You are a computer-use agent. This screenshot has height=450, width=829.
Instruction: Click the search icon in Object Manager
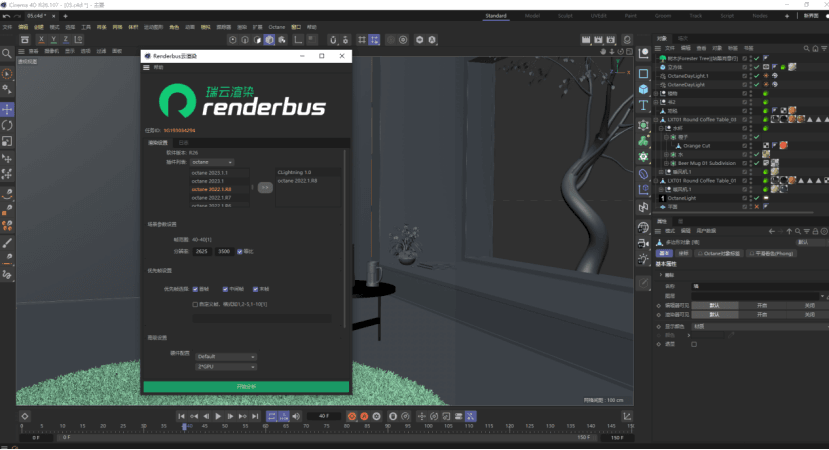tap(807, 48)
